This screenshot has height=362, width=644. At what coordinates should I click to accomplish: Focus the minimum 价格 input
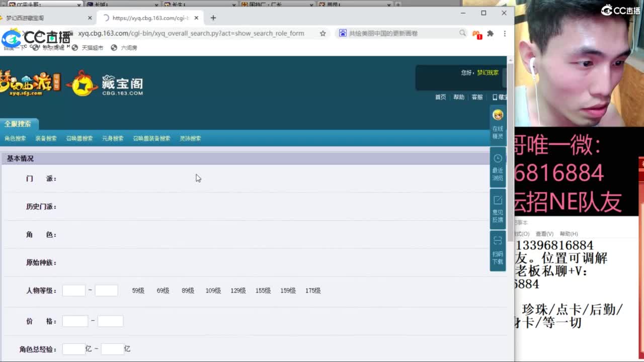(75, 321)
